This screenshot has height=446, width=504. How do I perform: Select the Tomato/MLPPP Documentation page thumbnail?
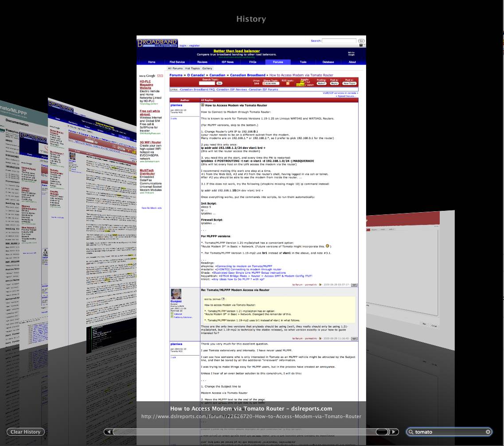click(x=9, y=225)
